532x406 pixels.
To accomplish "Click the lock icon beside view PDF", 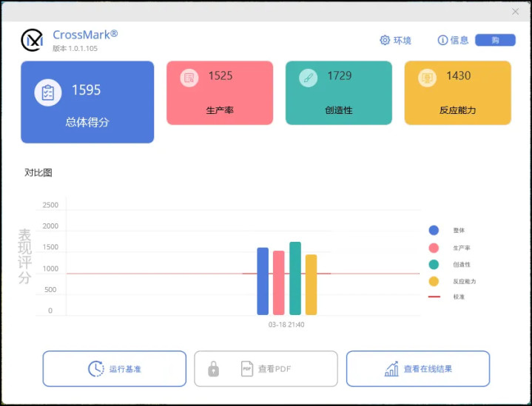I will click(213, 369).
